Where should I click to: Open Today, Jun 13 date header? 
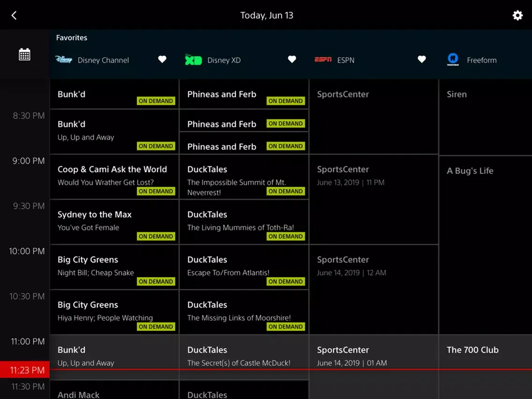266,15
